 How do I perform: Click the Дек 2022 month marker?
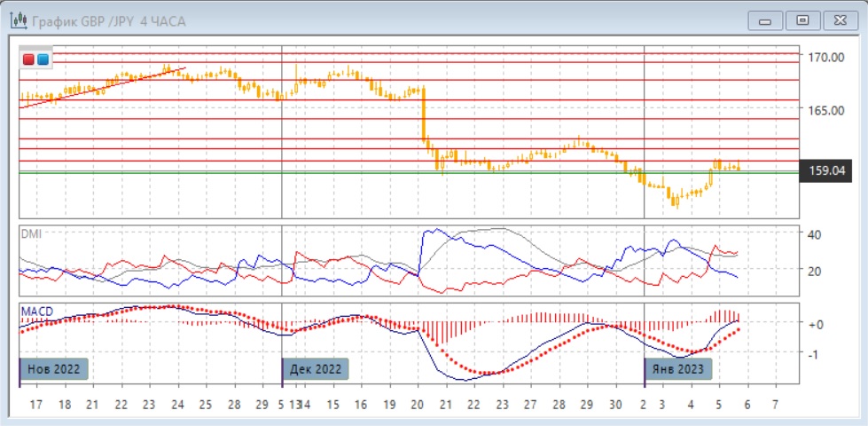[x=316, y=369]
